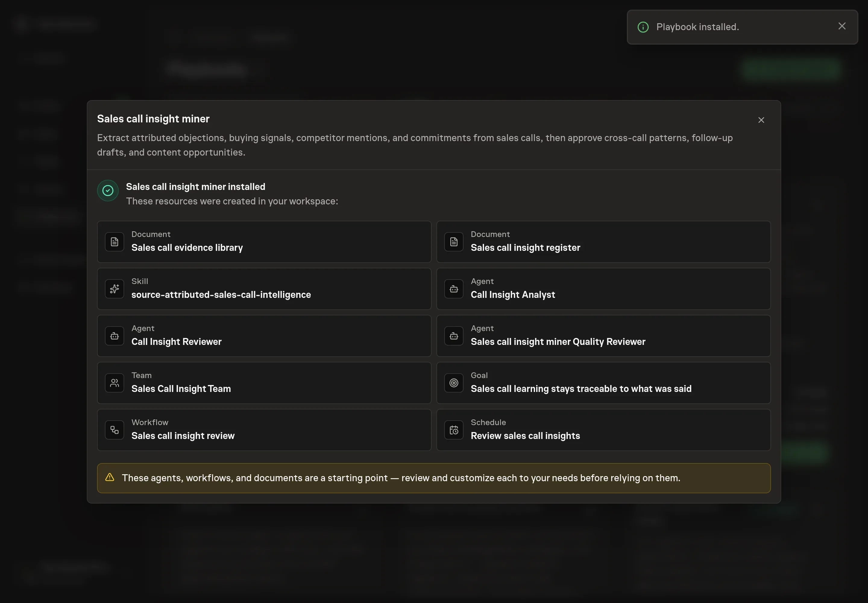Open the goal about traceable sales call learning

pos(603,383)
